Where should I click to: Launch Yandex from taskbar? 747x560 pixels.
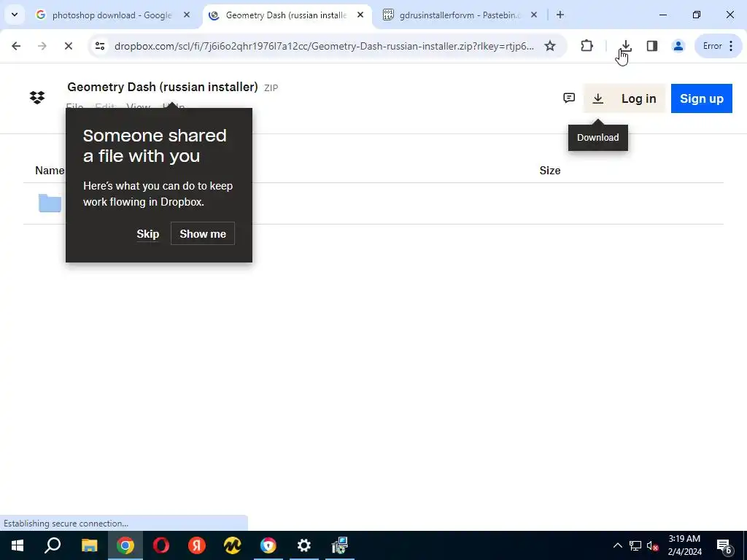pyautogui.click(x=197, y=545)
